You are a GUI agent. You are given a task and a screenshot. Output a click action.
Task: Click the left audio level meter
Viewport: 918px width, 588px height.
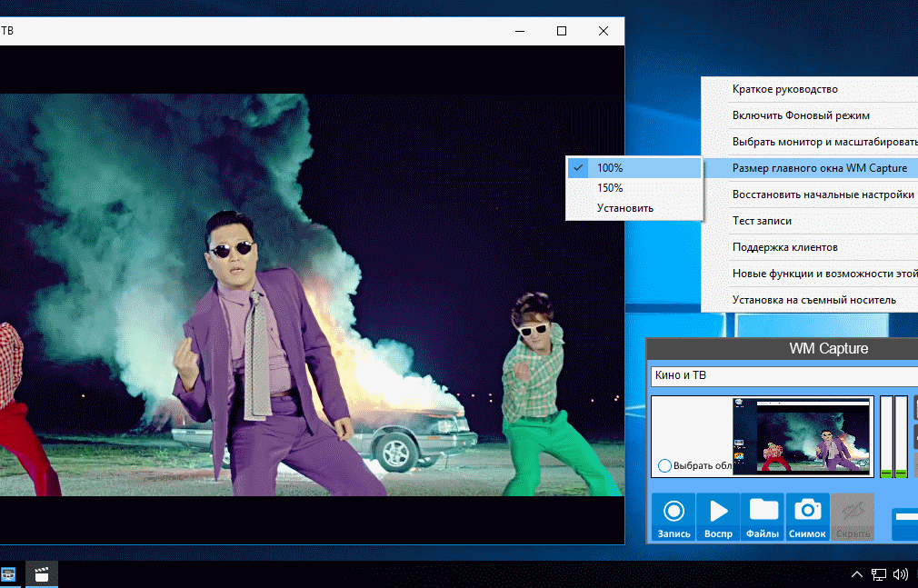[886, 437]
